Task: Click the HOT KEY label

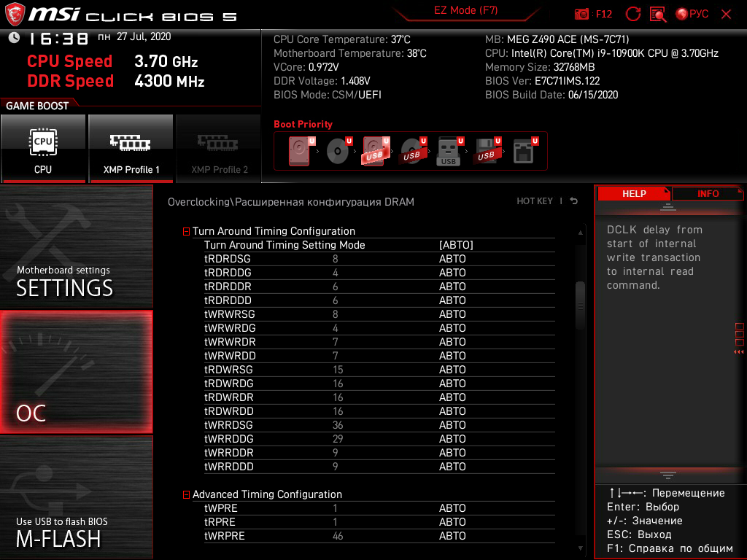Action: click(x=535, y=201)
